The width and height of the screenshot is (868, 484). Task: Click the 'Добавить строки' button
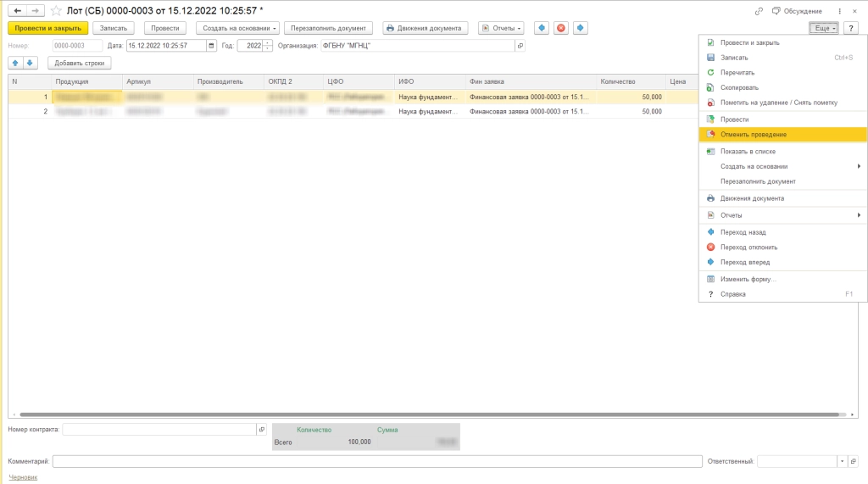click(79, 63)
